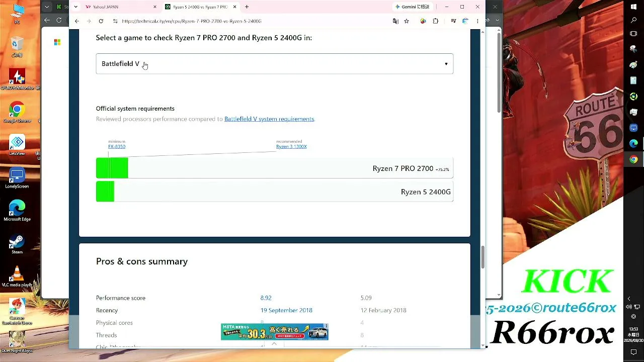Follow the FX-8350 minimum processor link
644x362 pixels.
tap(117, 147)
